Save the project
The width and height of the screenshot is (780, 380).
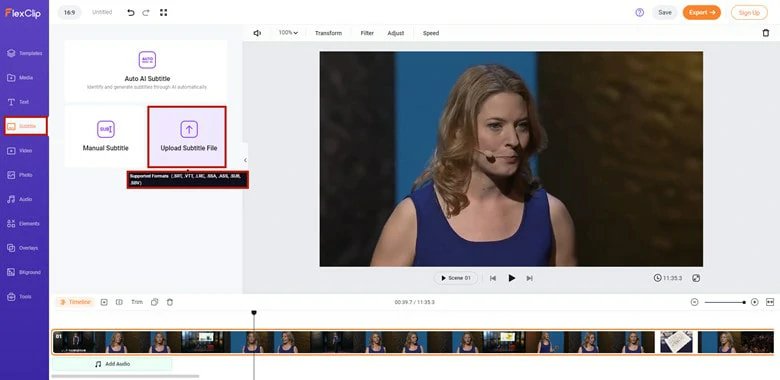tap(665, 12)
